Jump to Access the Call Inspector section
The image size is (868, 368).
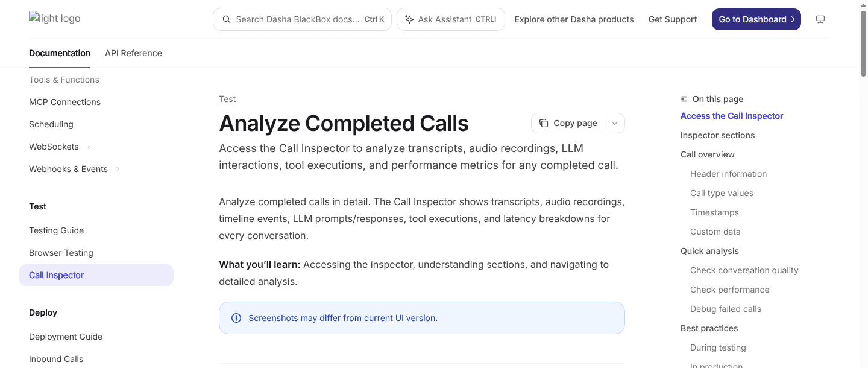click(x=732, y=116)
